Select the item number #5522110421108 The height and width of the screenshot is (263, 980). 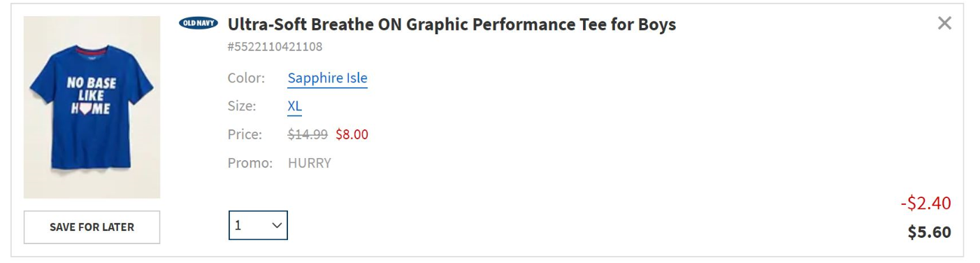[x=275, y=47]
